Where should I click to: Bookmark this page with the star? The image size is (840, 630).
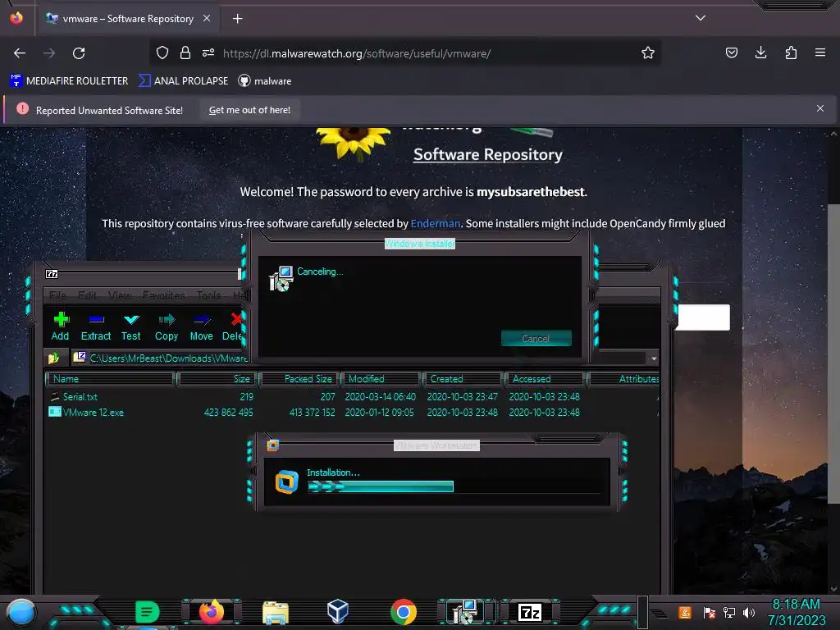click(x=648, y=53)
